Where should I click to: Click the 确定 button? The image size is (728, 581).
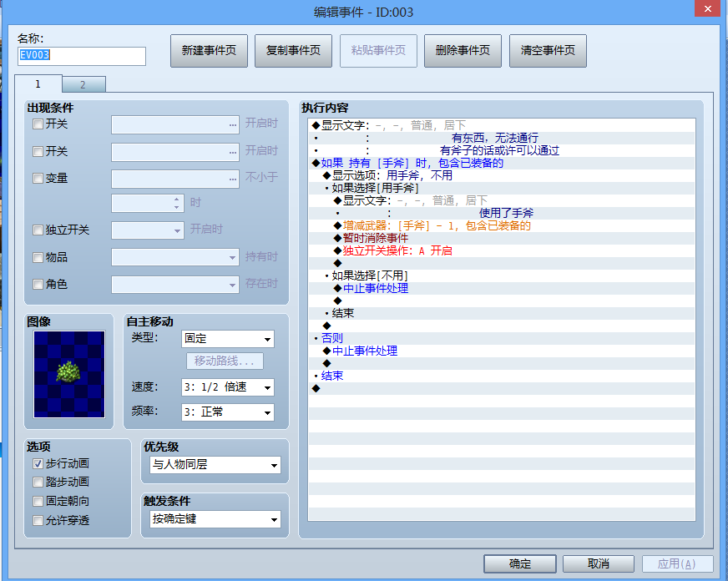pos(520,563)
